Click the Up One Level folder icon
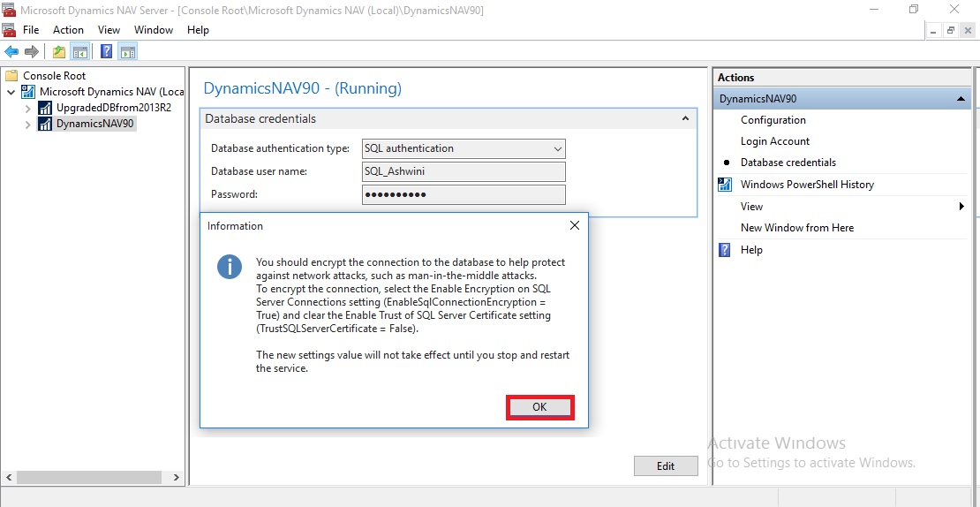 click(x=59, y=52)
